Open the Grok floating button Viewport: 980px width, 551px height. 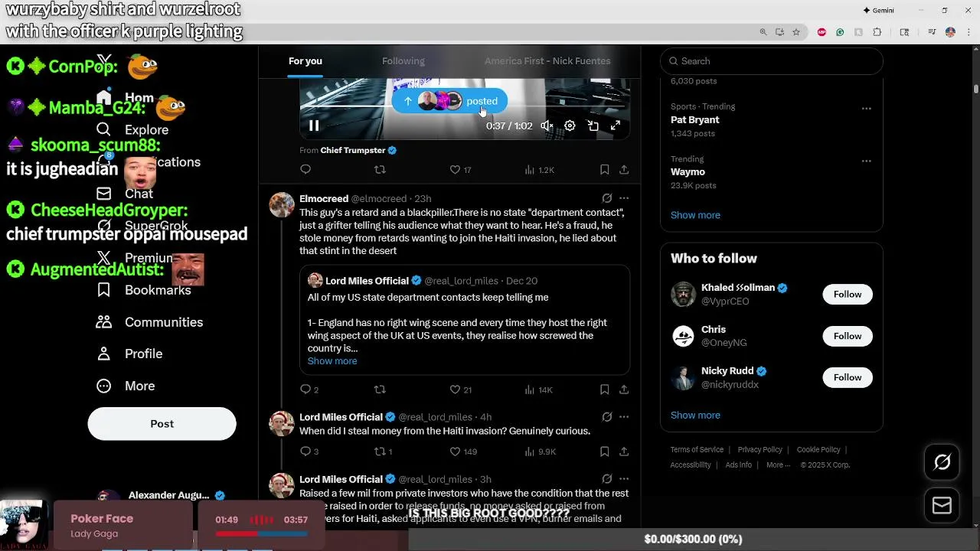coord(942,461)
